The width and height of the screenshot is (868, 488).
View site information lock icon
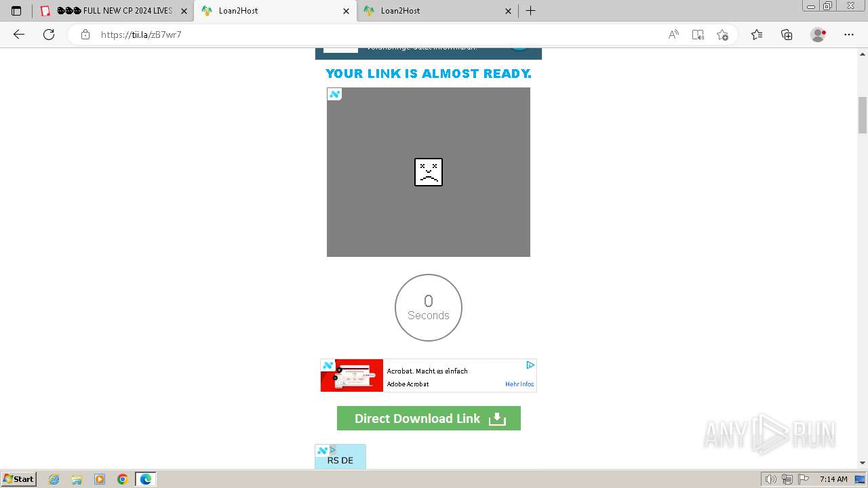tap(85, 35)
